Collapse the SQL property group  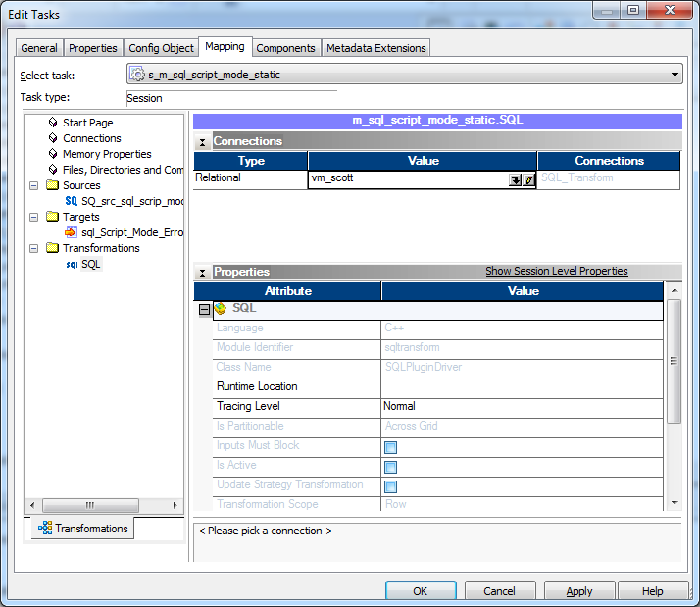(204, 309)
